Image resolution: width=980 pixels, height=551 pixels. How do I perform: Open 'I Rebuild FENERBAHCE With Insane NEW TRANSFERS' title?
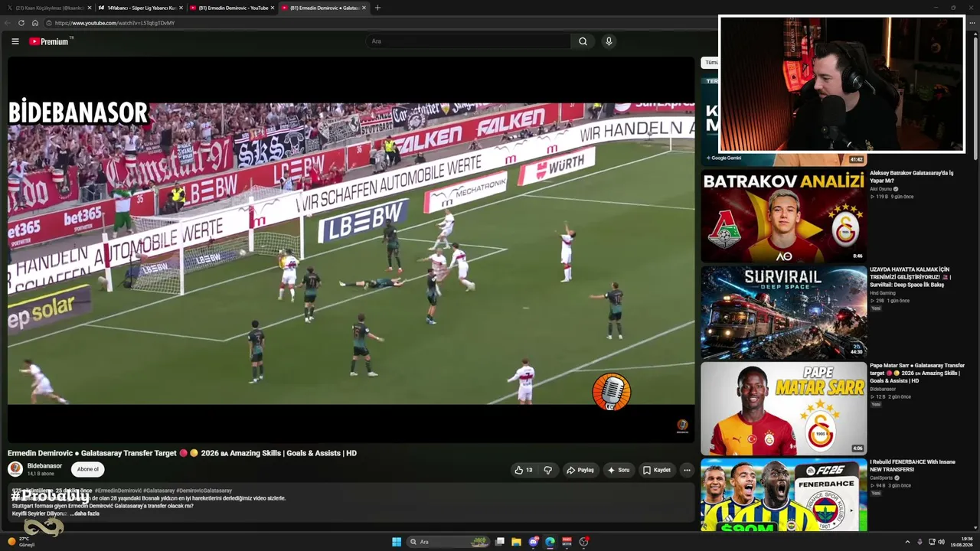(x=913, y=466)
